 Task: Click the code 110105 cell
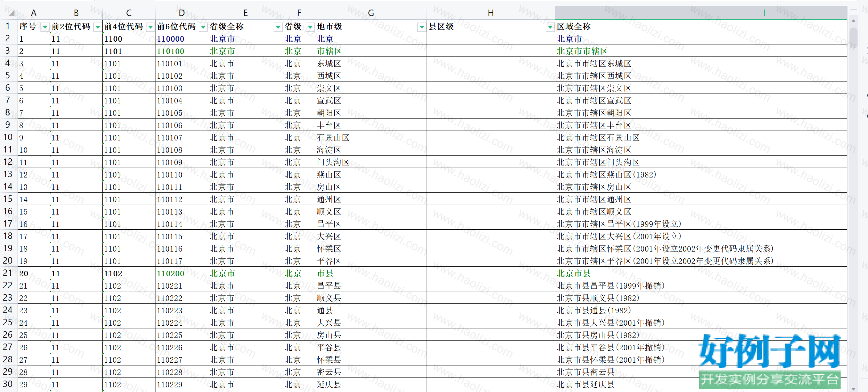pyautogui.click(x=182, y=113)
